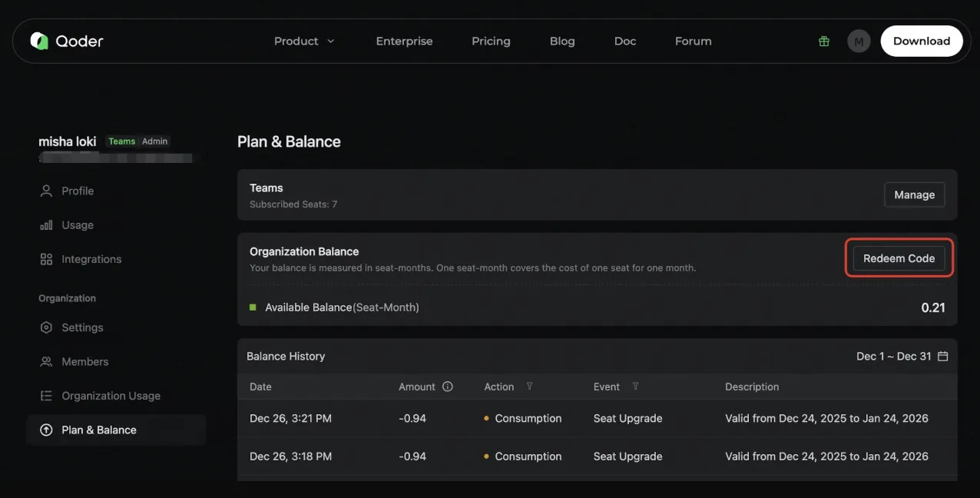This screenshot has height=498, width=980.
Task: Open the M user avatar
Action: (859, 41)
